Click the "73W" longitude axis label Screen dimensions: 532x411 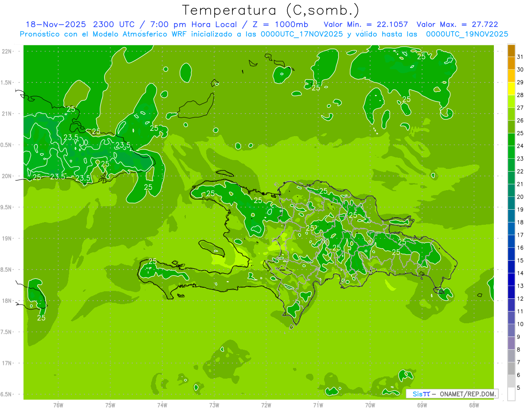[214, 405]
